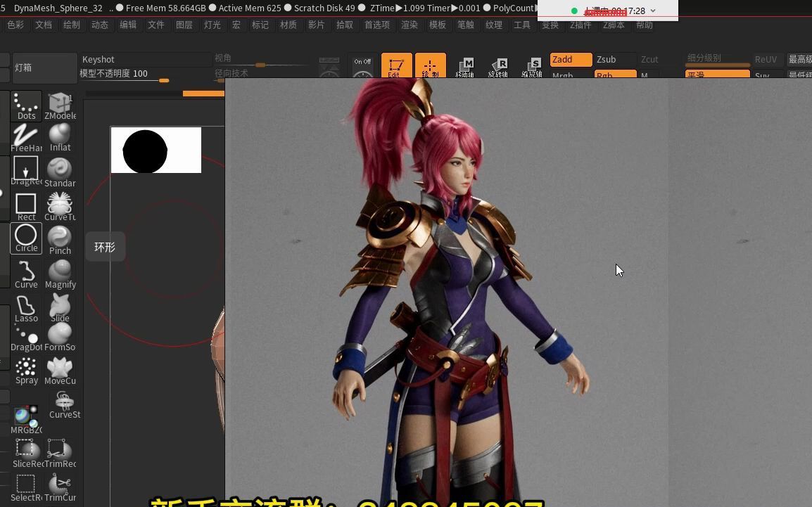Screen dimensions: 812x507
Task: Choose the Spray stroke type
Action: coord(26,366)
